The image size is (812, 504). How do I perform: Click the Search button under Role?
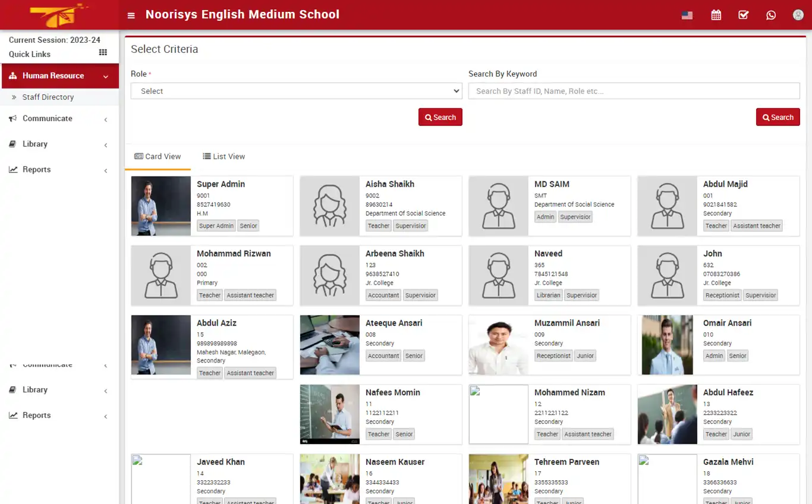[440, 116]
